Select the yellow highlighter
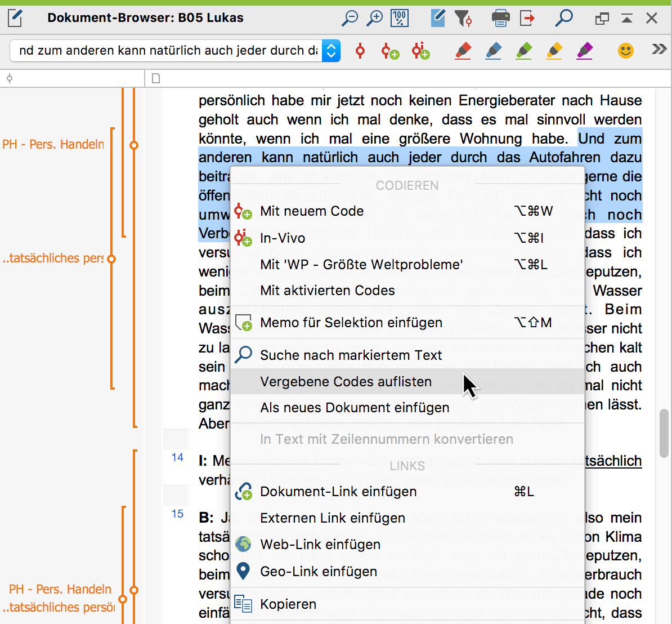This screenshot has width=672, height=624. pyautogui.click(x=554, y=51)
